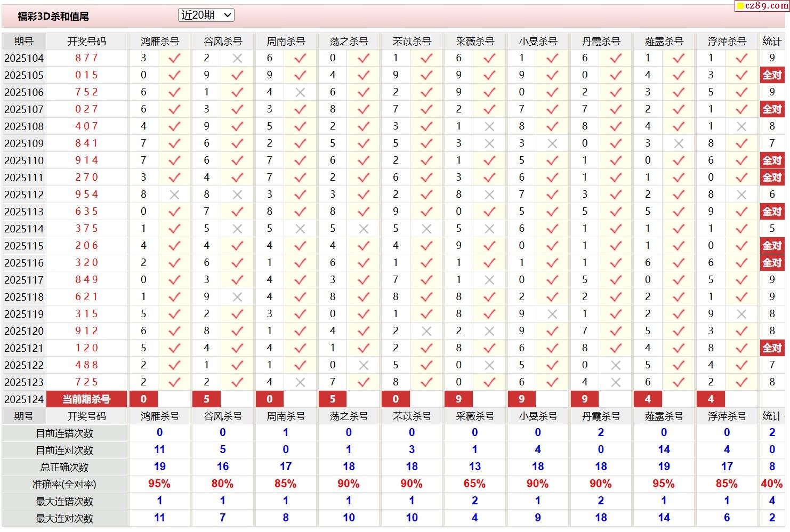Click the winning number 4 8 8
The image size is (790, 532).
86,365
